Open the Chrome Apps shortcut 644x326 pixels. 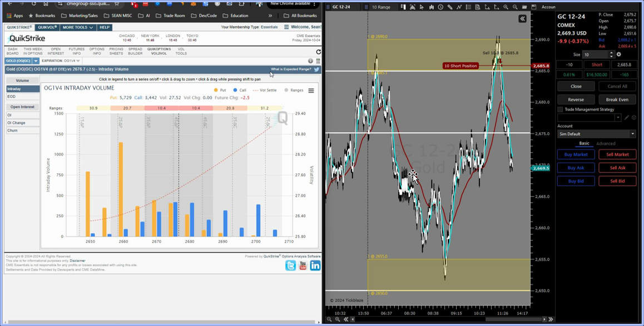coord(15,16)
